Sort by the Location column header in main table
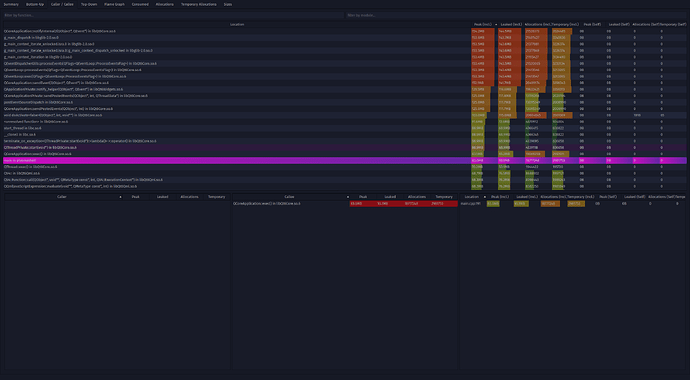Screen dimensions: 690x380 pyautogui.click(x=237, y=25)
